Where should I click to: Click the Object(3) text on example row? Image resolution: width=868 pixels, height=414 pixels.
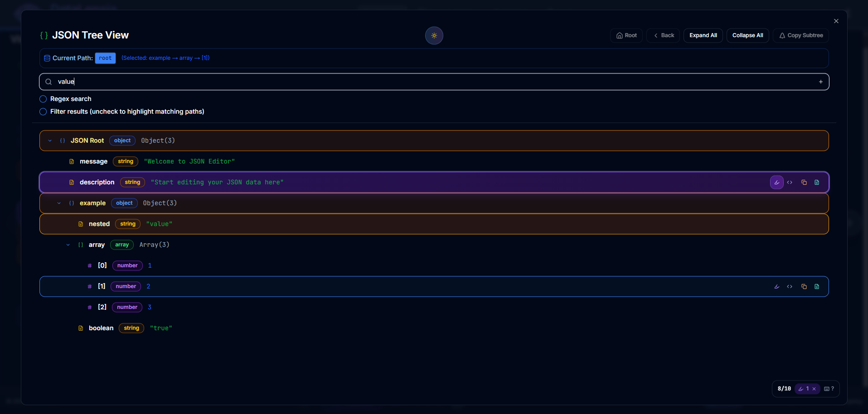(160, 203)
